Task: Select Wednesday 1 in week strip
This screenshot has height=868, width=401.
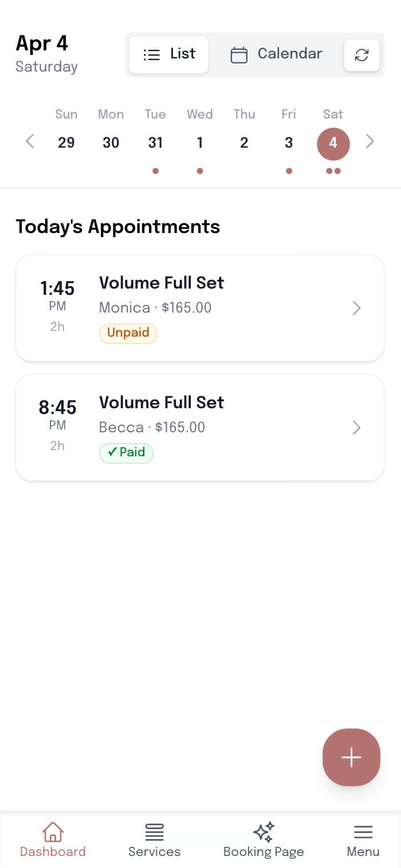Action: coord(199,143)
